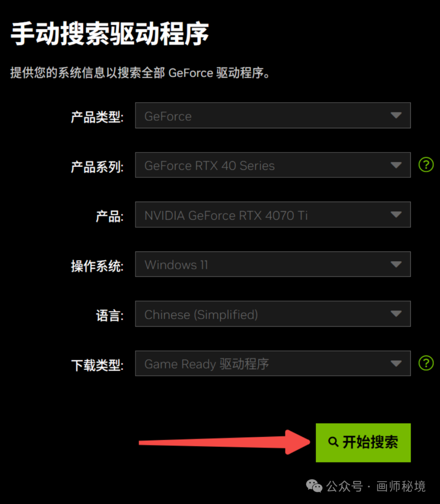
Task: Click the GeForce RTX 40 Series text
Action: (x=209, y=166)
